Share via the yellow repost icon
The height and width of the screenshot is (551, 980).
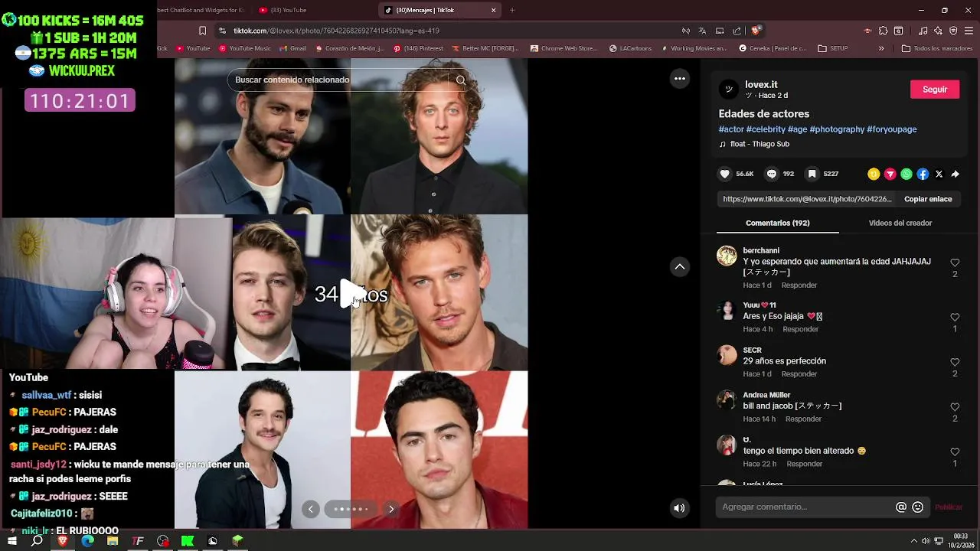tap(874, 174)
